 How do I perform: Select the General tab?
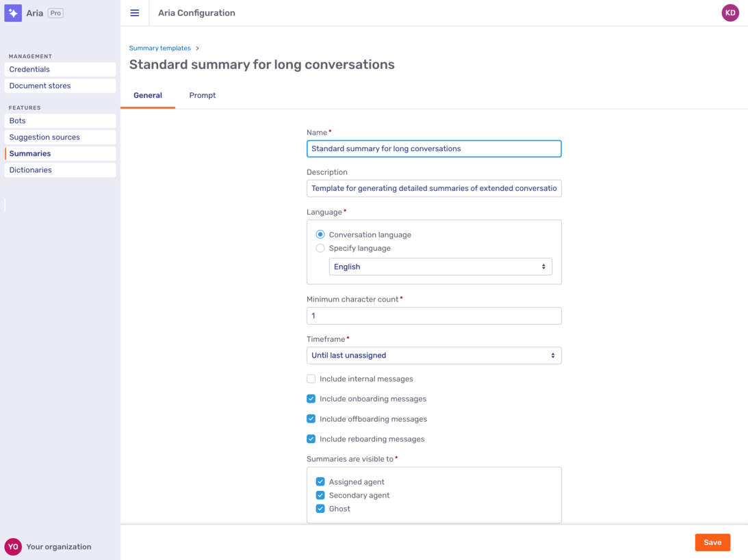point(148,96)
